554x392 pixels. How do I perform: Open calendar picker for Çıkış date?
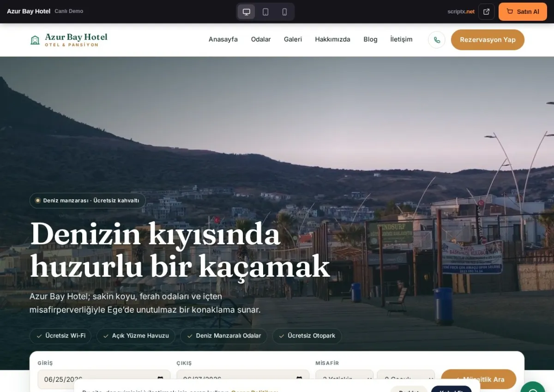(299, 379)
